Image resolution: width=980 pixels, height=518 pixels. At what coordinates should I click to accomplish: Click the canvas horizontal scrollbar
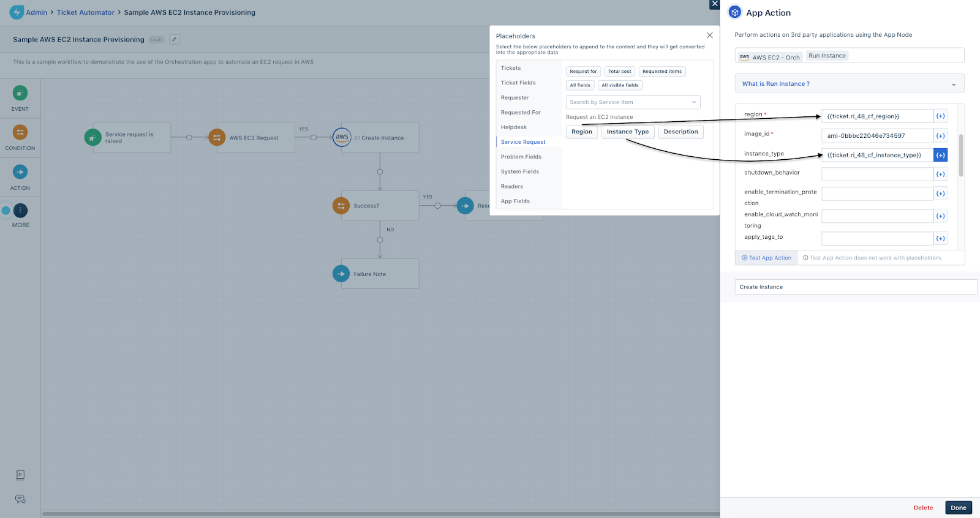coord(380,514)
